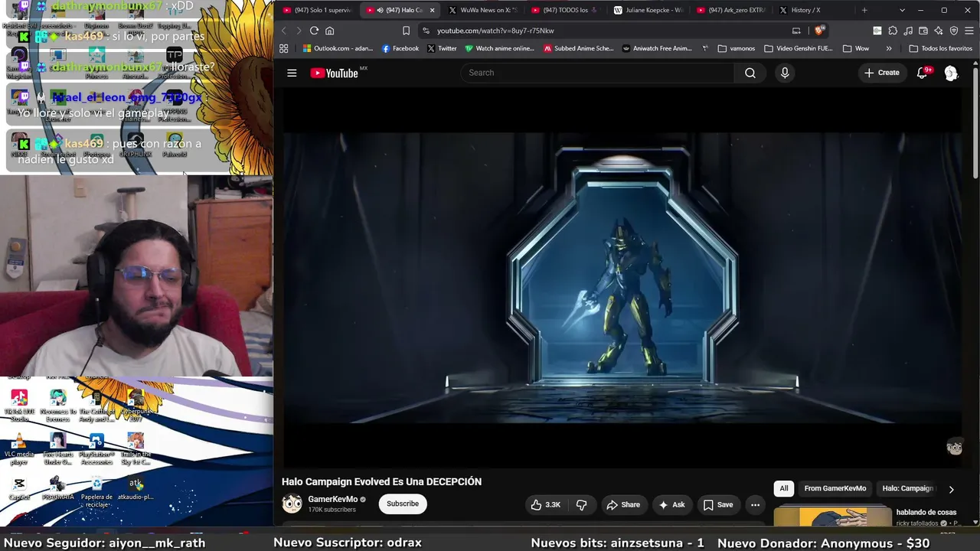Show next video filter chips

click(x=951, y=489)
